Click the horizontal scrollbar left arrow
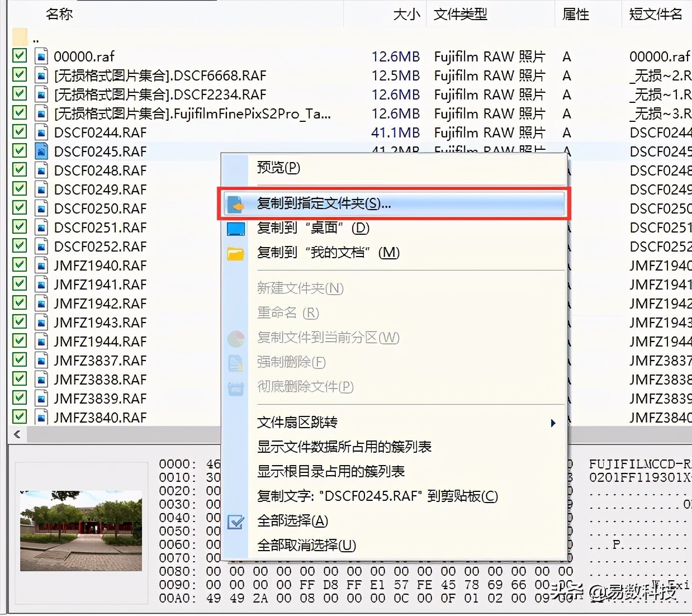Viewport: 692px width, 616px height. click(17, 434)
